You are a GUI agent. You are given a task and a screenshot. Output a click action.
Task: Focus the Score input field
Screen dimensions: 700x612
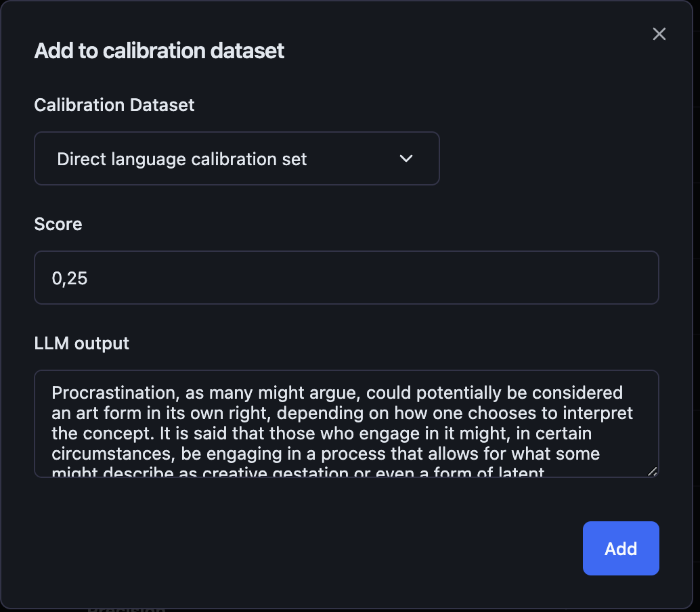pos(346,278)
